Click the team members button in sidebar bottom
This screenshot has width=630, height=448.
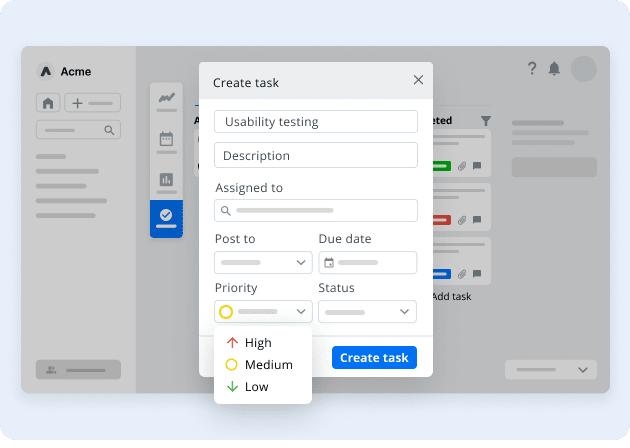click(x=78, y=370)
